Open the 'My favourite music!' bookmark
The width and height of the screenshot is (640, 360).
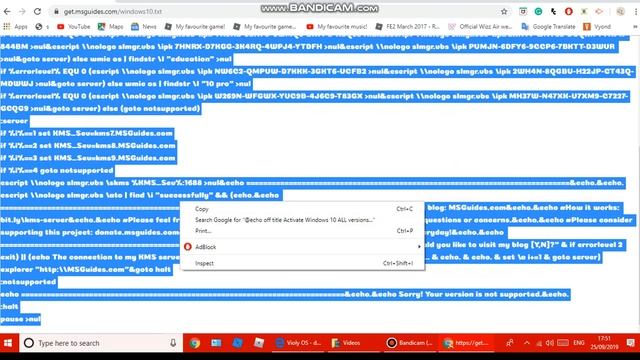[337, 27]
